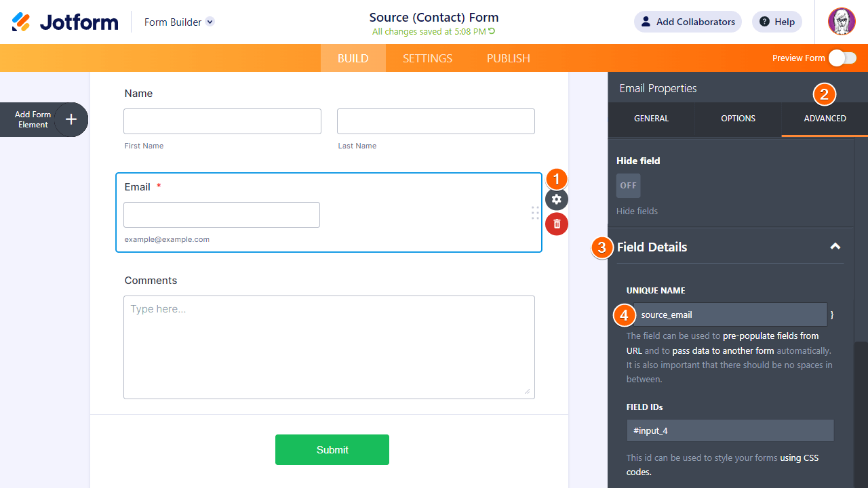Screen dimensions: 868x488
Task: Open the PUBLISH tab
Action: (x=508, y=58)
